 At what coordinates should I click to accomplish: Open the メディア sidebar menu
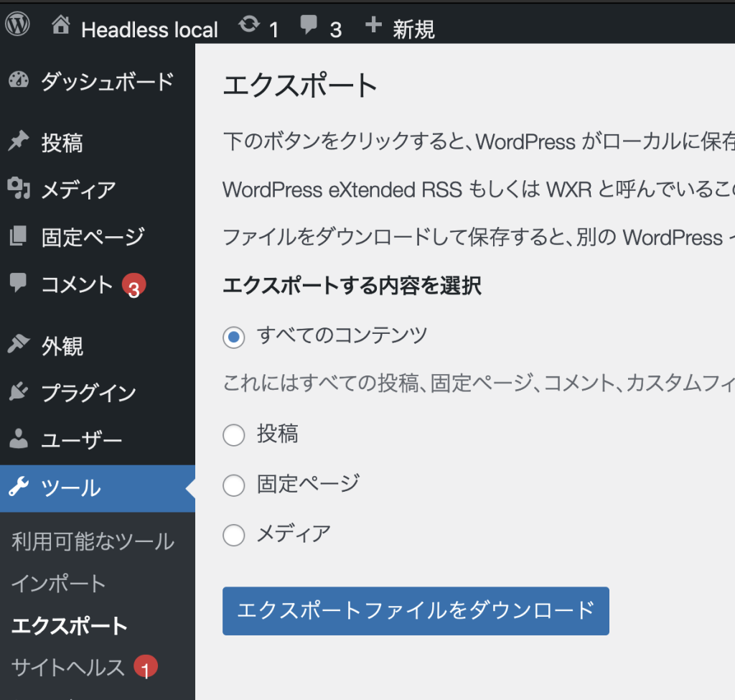click(x=98, y=190)
